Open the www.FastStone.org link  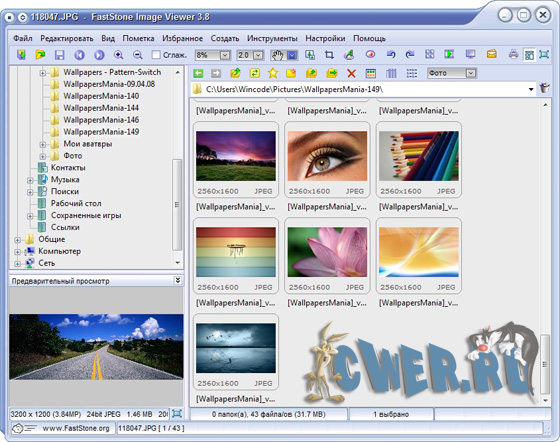[76, 428]
